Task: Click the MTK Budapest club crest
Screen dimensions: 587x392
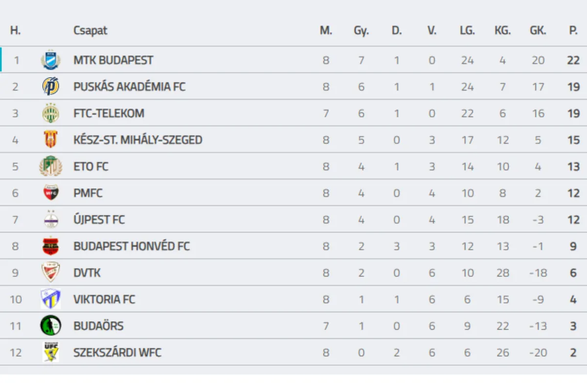Action: [50, 60]
